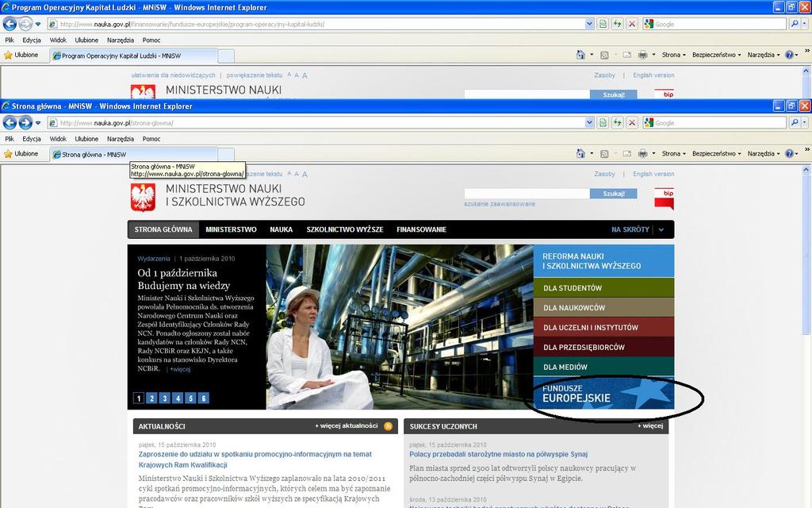812x508 pixels.
Task: Click RSS feeds icon in Program Operacyjny command bar
Action: coord(604,55)
